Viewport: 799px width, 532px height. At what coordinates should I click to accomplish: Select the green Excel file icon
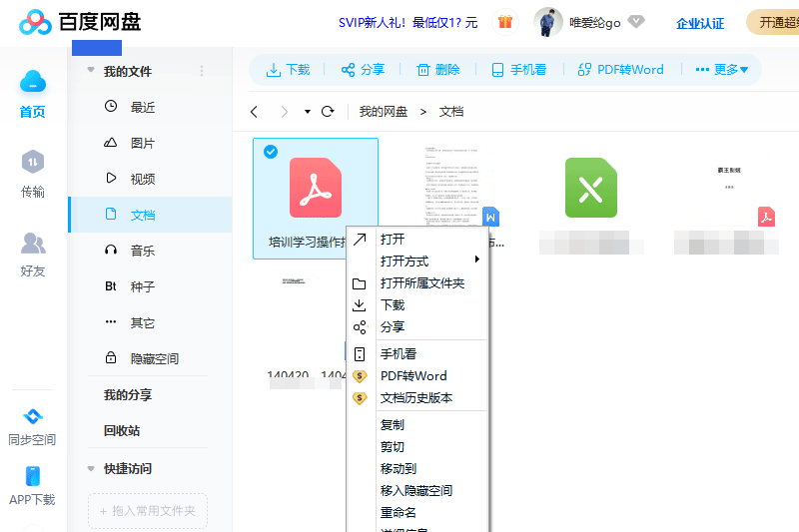pyautogui.click(x=591, y=188)
